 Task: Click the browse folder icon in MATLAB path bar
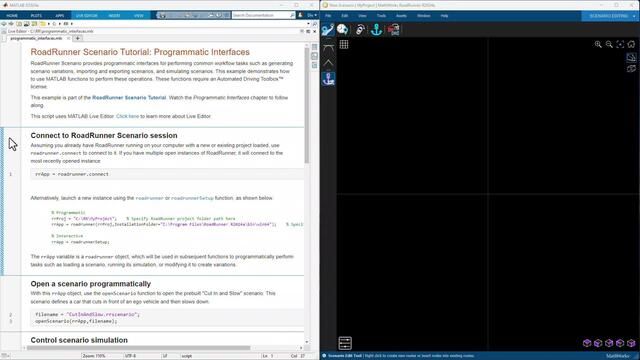coord(34,24)
